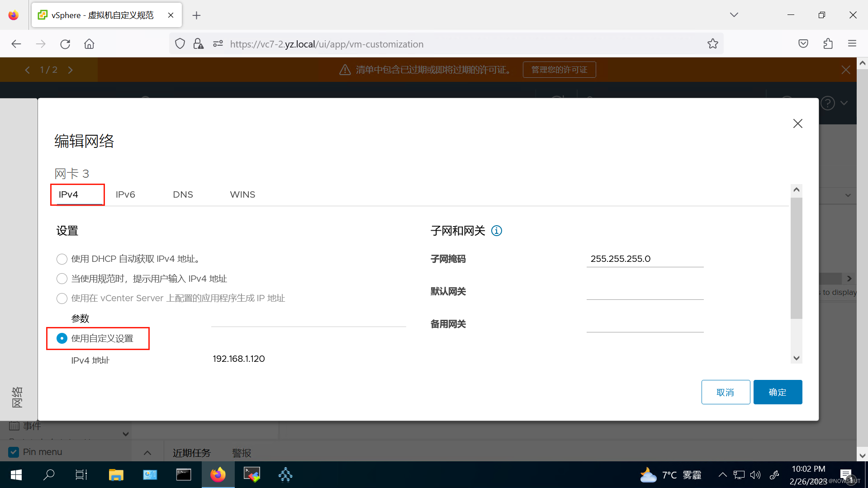This screenshot has width=868, height=488.
Task: Click the default gateway input field
Action: click(x=645, y=291)
